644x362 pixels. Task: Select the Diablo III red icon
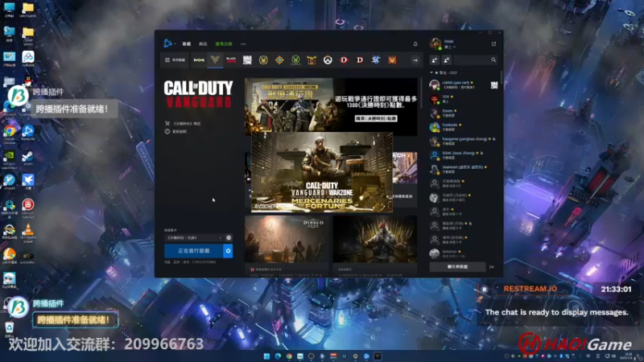click(344, 60)
